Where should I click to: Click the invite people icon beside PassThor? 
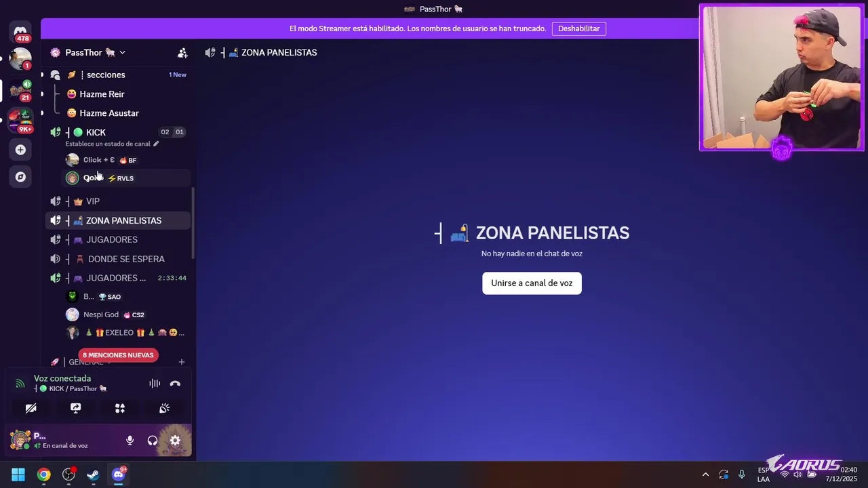pyautogui.click(x=182, y=53)
